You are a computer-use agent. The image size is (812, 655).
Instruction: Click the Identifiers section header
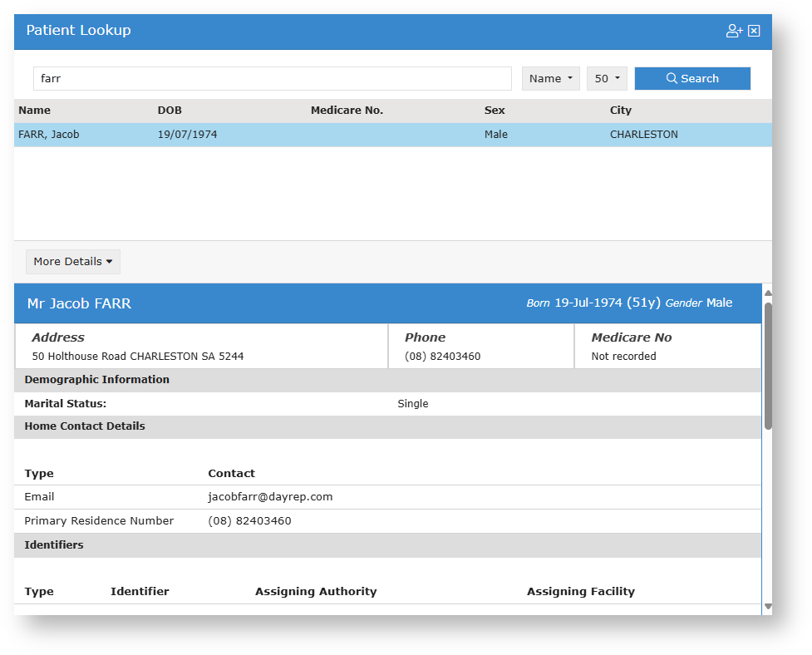pos(54,545)
